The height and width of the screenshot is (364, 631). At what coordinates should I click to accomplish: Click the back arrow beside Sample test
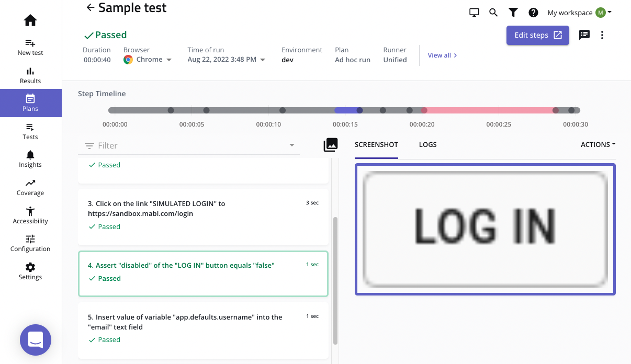click(90, 7)
